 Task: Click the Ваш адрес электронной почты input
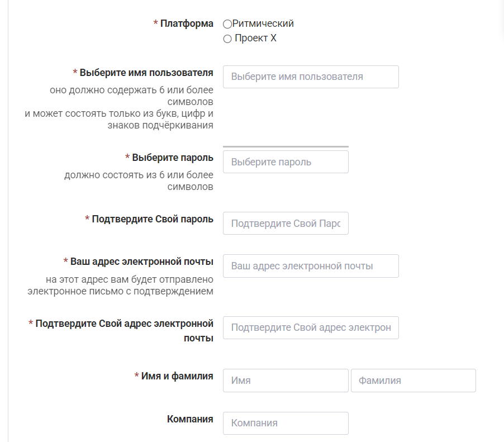(311, 266)
